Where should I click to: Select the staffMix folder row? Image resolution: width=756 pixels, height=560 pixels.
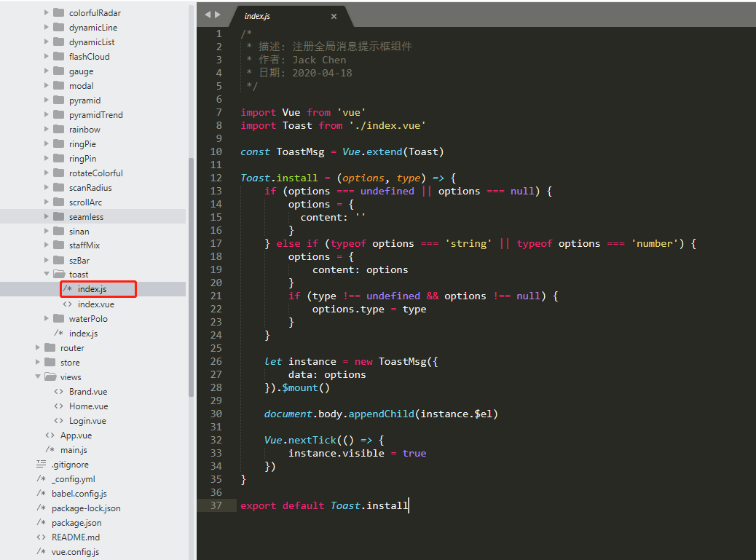(92, 245)
